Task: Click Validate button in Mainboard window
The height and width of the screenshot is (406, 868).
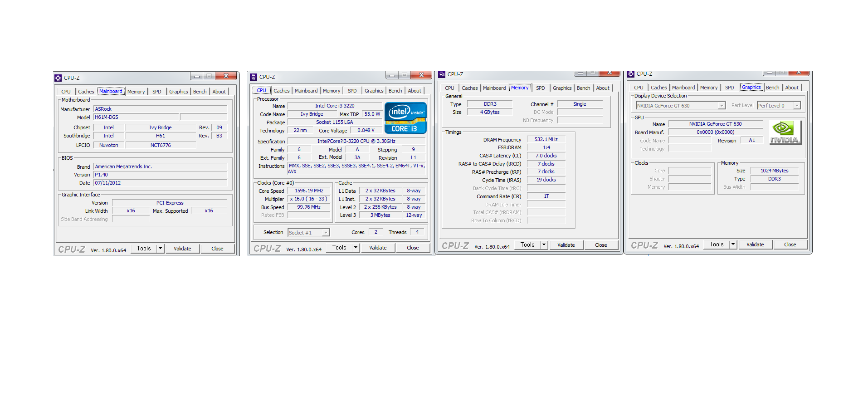Action: [x=182, y=249]
